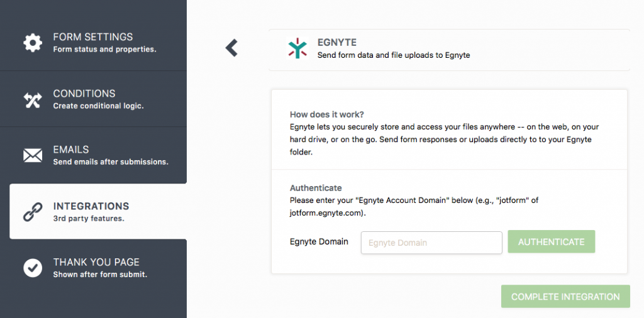644x318 pixels.
Task: Click the 'Authenticate' section heading
Action: pyautogui.click(x=316, y=188)
